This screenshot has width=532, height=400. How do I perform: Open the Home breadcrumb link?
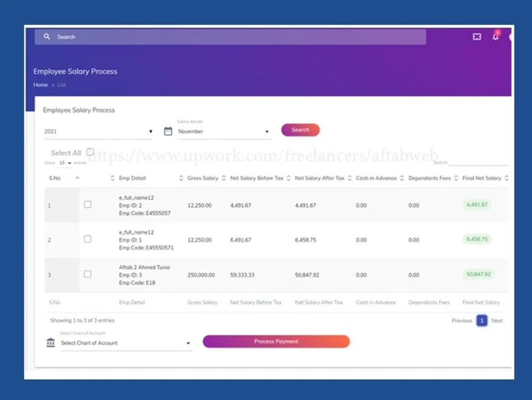point(40,85)
